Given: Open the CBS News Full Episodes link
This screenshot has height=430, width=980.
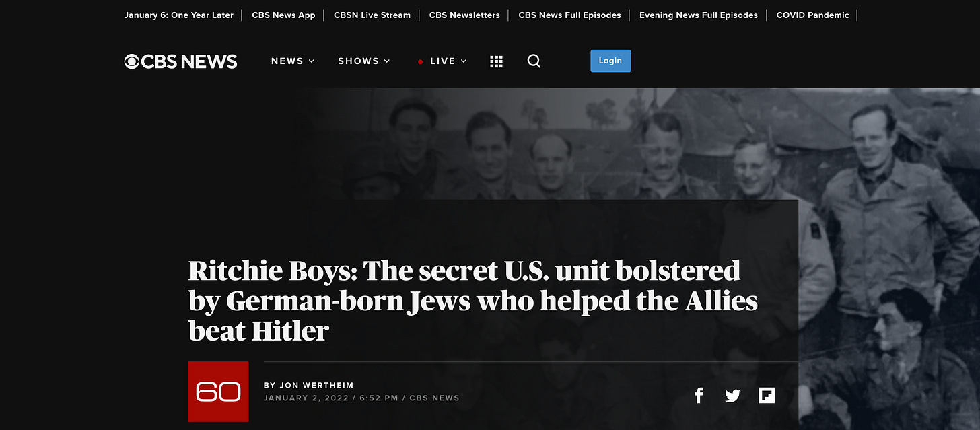Looking at the screenshot, I should tap(569, 15).
